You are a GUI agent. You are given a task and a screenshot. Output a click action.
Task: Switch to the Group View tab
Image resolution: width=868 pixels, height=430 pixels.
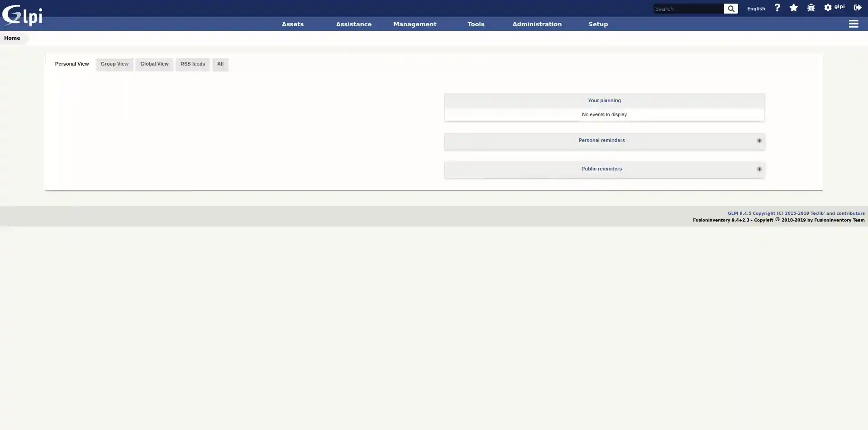[114, 64]
